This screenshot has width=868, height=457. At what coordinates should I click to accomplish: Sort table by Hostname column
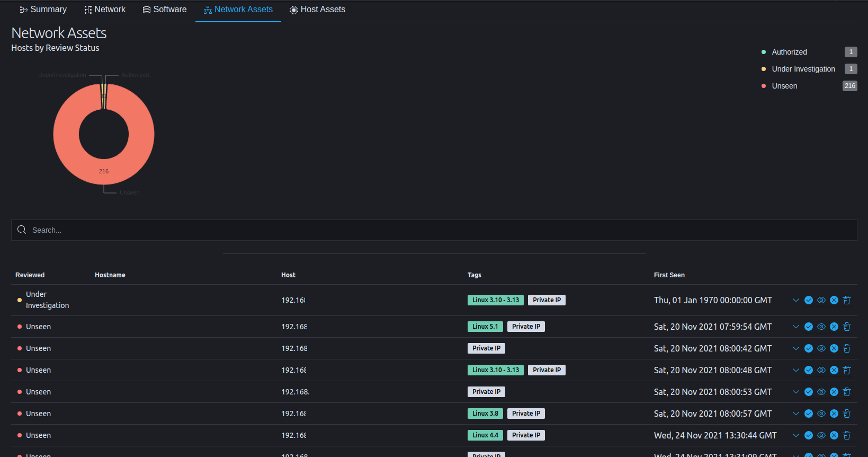click(x=110, y=275)
